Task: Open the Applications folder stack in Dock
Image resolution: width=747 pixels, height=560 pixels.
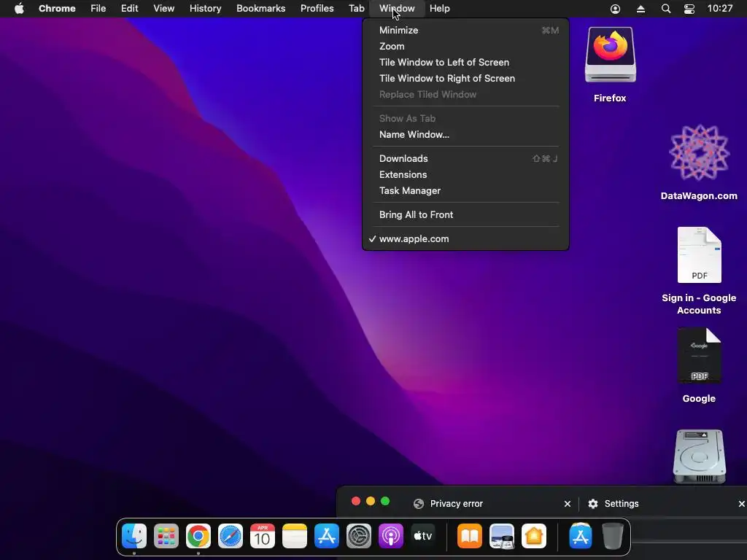Action: (580, 536)
